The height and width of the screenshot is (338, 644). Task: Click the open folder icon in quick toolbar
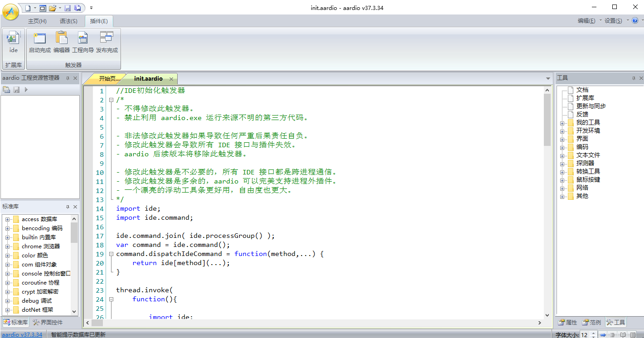pos(53,8)
